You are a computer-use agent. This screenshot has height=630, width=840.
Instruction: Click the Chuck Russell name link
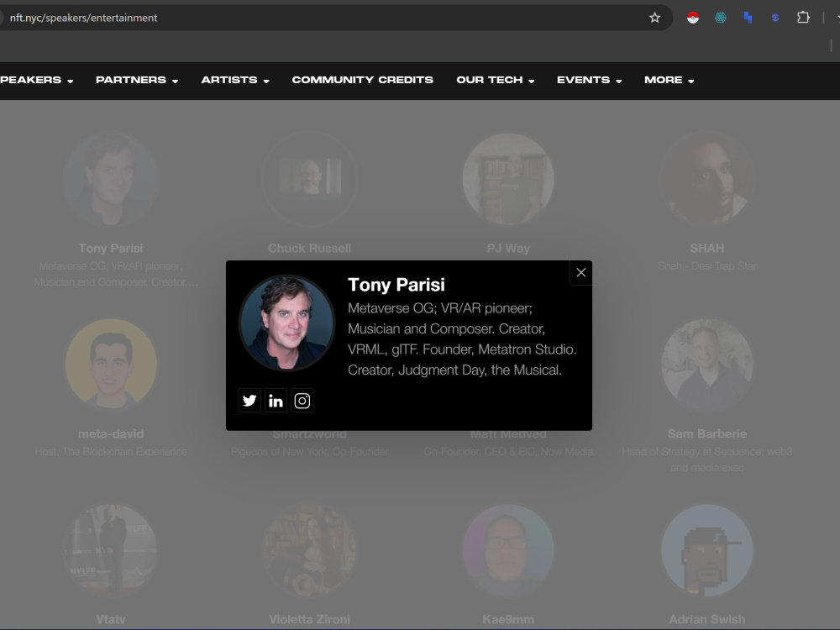tap(310, 248)
